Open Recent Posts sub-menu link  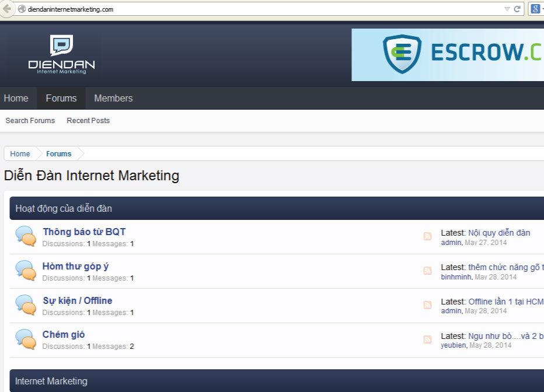point(88,121)
